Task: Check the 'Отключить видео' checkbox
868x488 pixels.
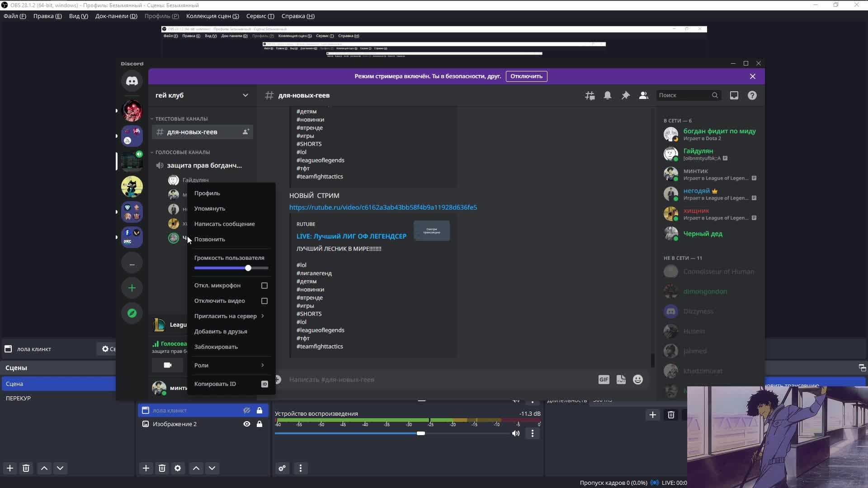Action: (264, 301)
